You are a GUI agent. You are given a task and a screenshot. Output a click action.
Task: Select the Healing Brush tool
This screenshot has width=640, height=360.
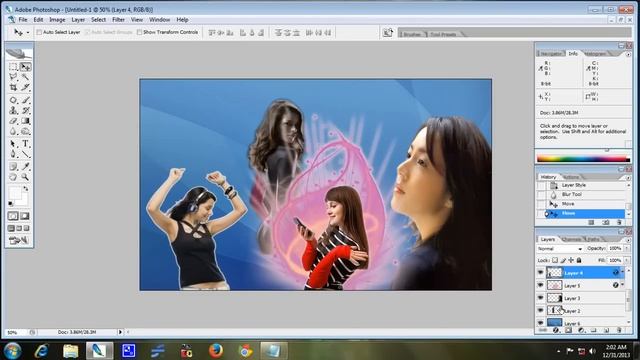13,100
